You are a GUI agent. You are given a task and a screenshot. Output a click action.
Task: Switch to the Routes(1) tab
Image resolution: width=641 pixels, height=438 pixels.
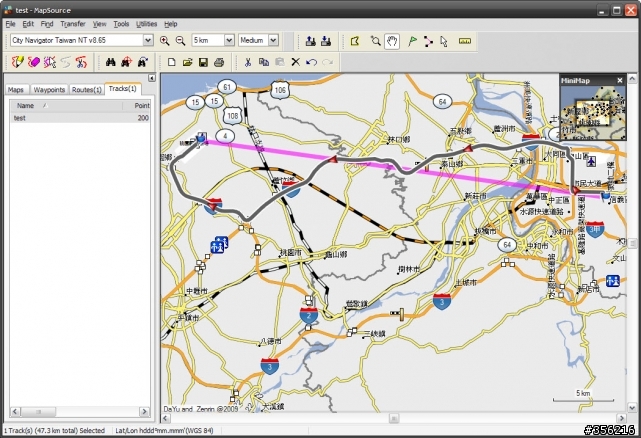[x=87, y=90]
